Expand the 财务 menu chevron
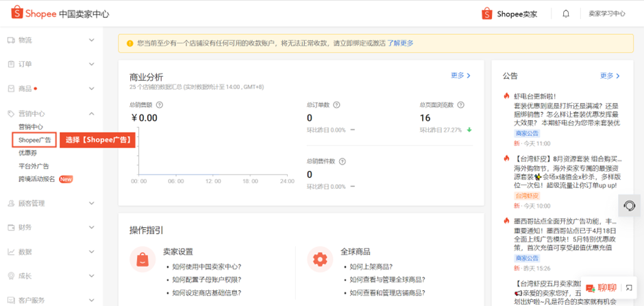The height and width of the screenshot is (306, 644). (x=92, y=228)
